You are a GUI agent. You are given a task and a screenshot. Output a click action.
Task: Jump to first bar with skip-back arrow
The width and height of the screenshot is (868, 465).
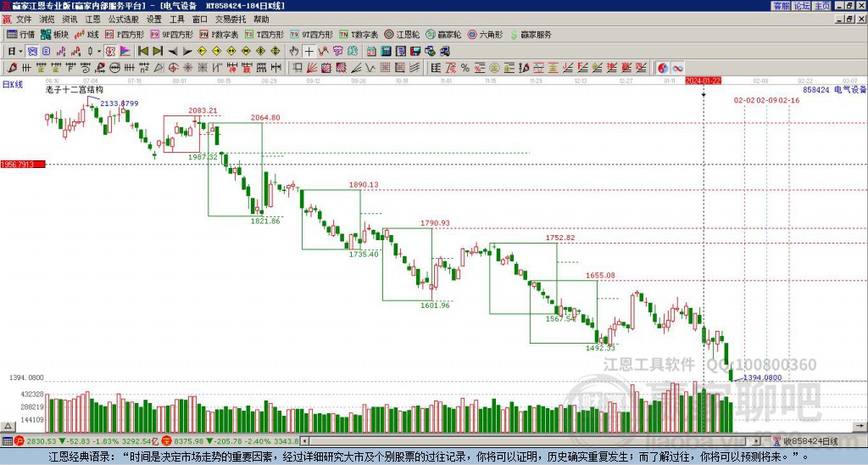(x=142, y=51)
